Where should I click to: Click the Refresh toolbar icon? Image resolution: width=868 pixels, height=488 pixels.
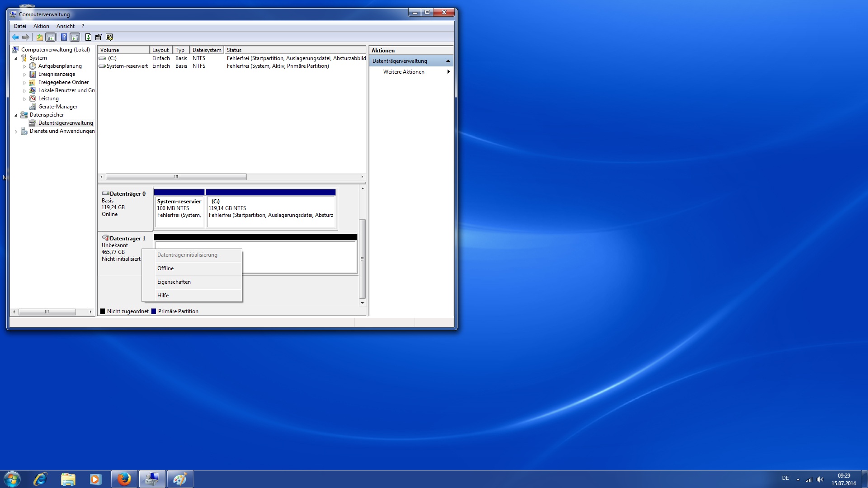88,38
